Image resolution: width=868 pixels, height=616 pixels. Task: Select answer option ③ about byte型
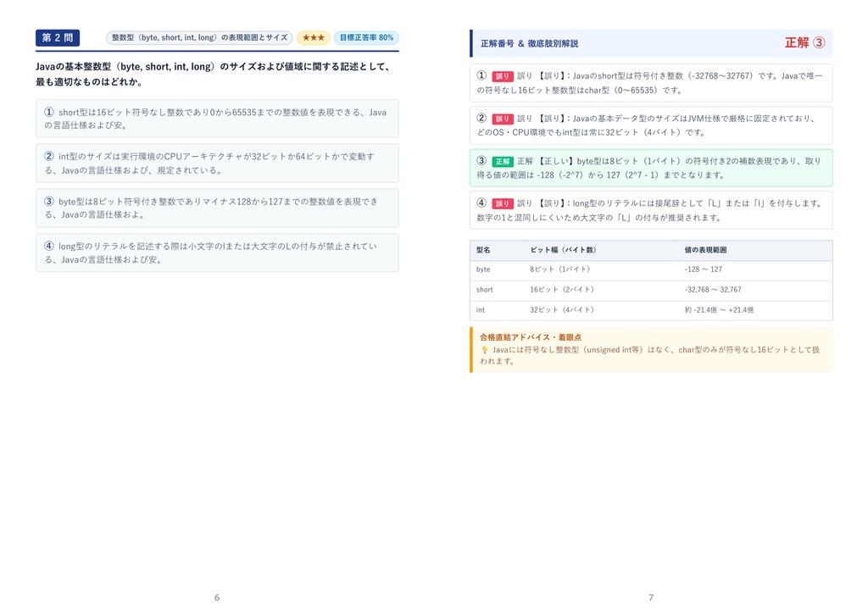click(x=217, y=208)
